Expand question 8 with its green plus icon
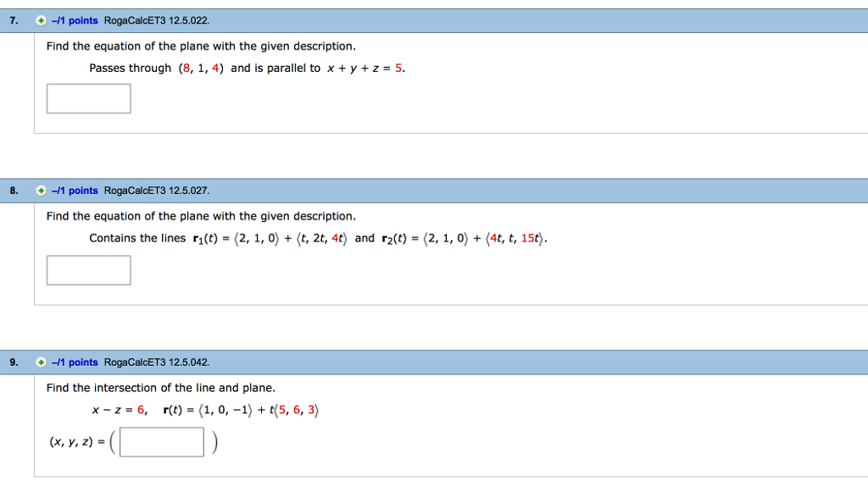 click(41, 191)
